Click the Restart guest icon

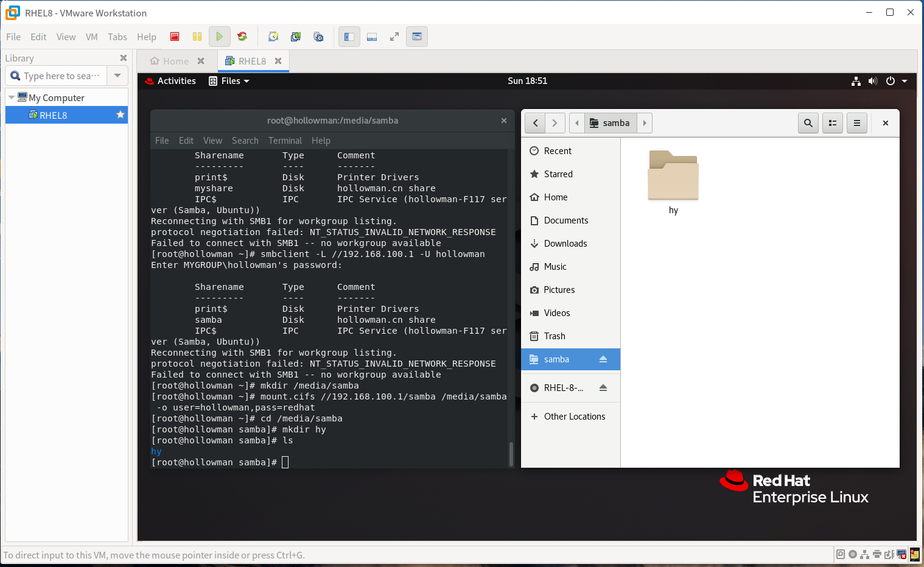242,37
